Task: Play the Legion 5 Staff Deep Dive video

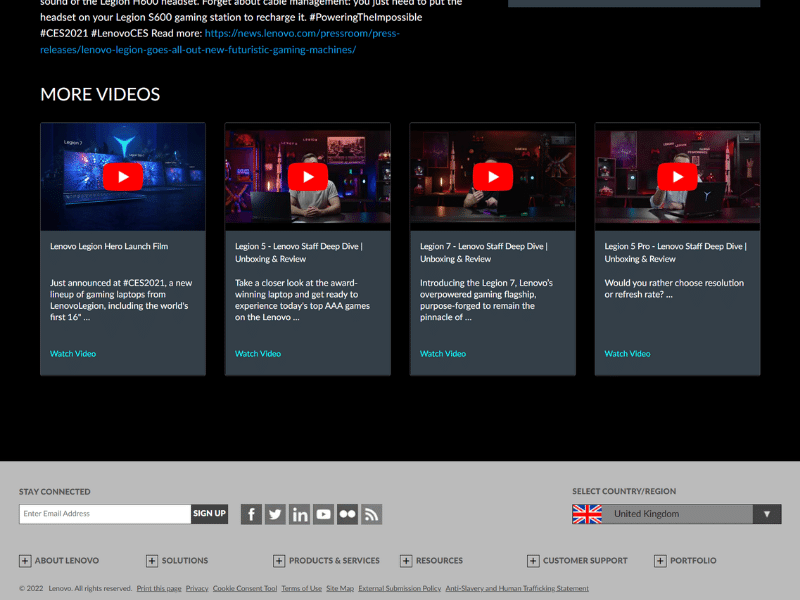Action: pyautogui.click(x=308, y=177)
